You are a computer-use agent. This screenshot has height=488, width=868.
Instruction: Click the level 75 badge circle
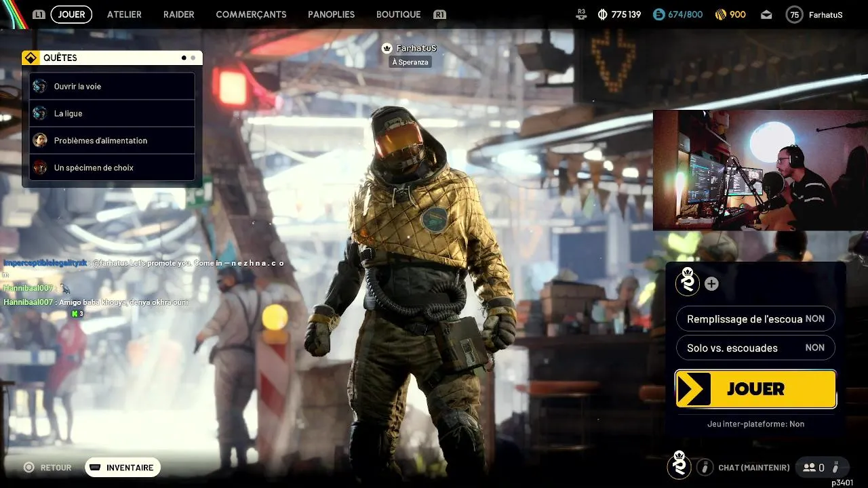[x=794, y=14]
